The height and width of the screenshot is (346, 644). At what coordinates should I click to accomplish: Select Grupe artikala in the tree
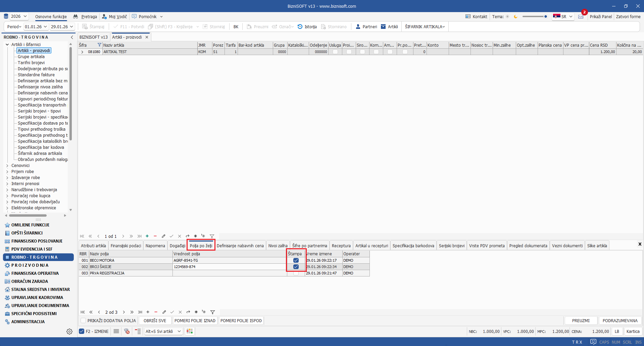(x=31, y=57)
